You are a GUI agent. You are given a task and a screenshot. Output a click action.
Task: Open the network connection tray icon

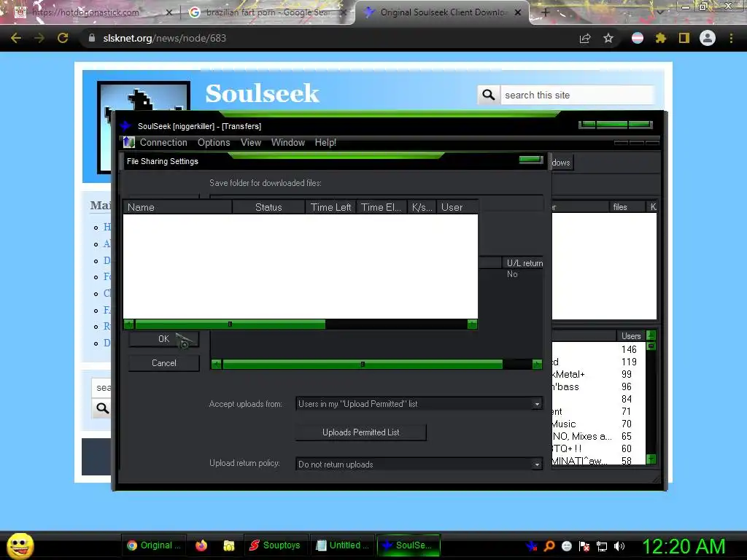(x=602, y=546)
